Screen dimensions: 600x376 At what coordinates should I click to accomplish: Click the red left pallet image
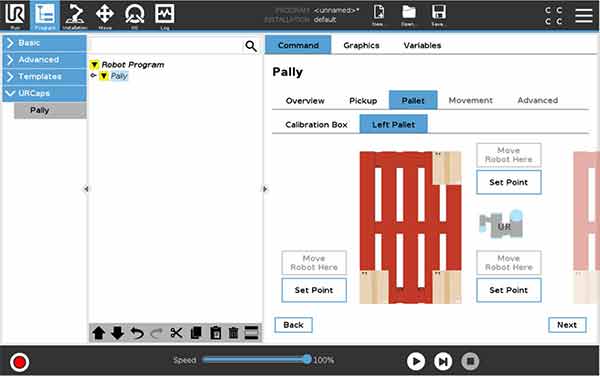coord(410,228)
